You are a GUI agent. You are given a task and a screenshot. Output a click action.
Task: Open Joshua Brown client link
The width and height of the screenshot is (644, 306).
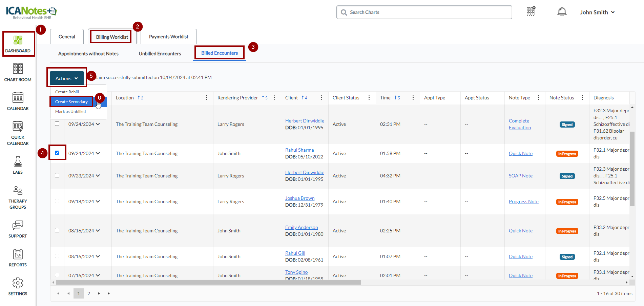tap(299, 198)
